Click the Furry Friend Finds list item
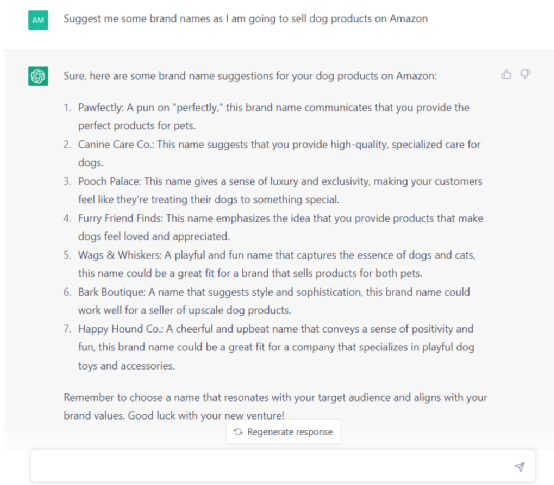This screenshot has width=554, height=485. [x=273, y=227]
